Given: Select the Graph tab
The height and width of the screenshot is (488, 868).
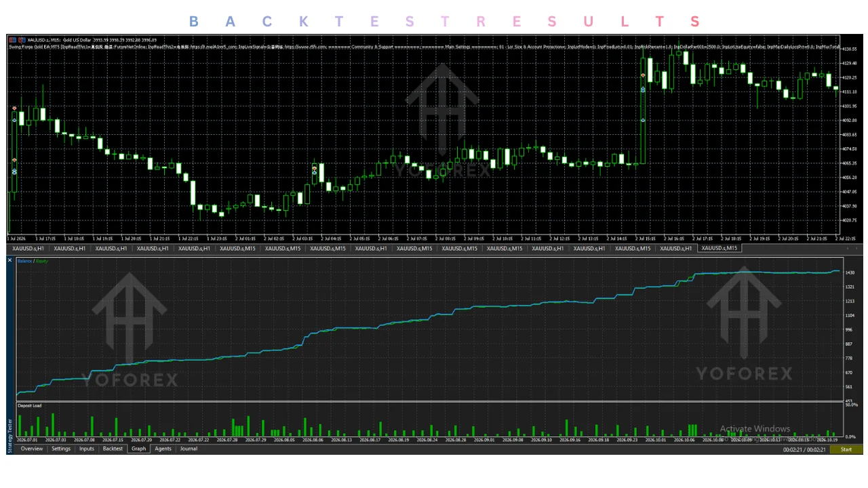Looking at the screenshot, I should [139, 449].
